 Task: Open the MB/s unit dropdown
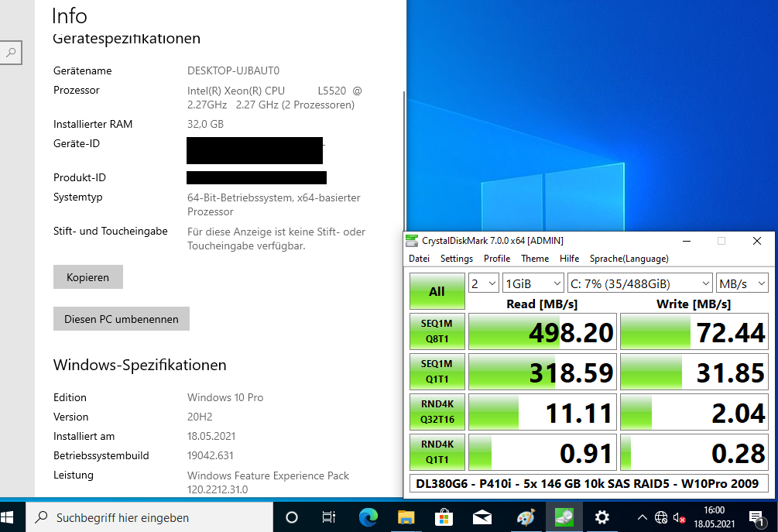tap(742, 283)
